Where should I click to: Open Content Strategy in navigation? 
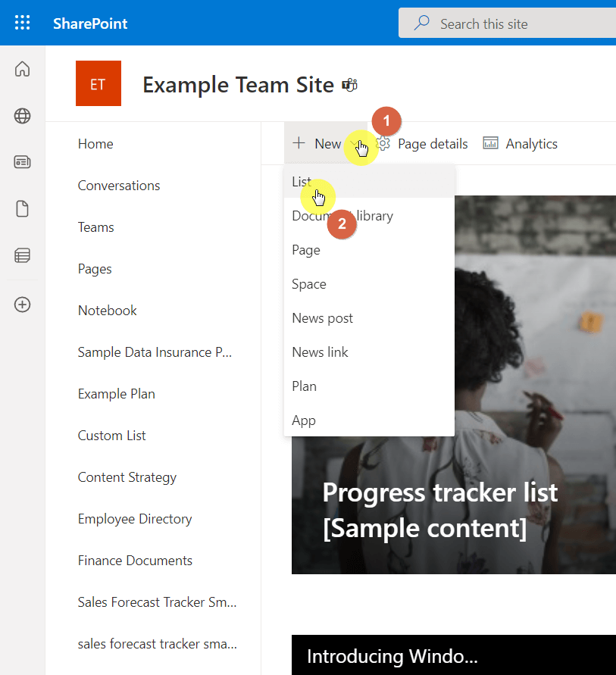[127, 477]
